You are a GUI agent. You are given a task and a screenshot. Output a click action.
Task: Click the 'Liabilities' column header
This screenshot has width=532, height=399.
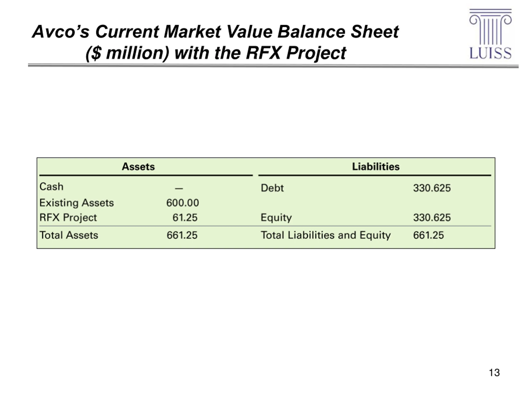(376, 167)
